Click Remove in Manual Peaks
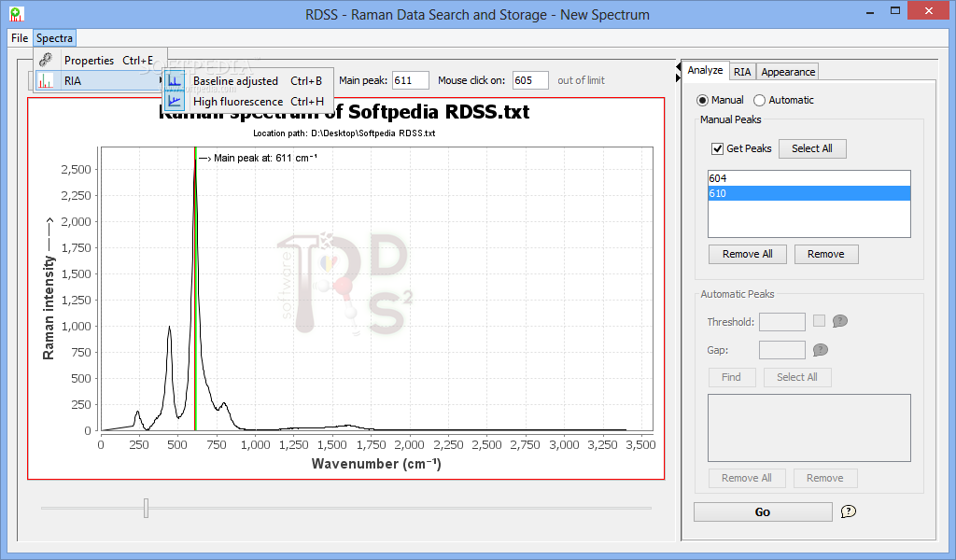This screenshot has height=560, width=956. [826, 254]
